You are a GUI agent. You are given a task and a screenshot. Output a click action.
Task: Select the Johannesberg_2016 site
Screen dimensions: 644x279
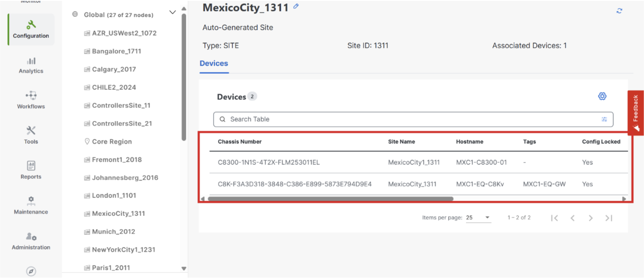tap(125, 178)
